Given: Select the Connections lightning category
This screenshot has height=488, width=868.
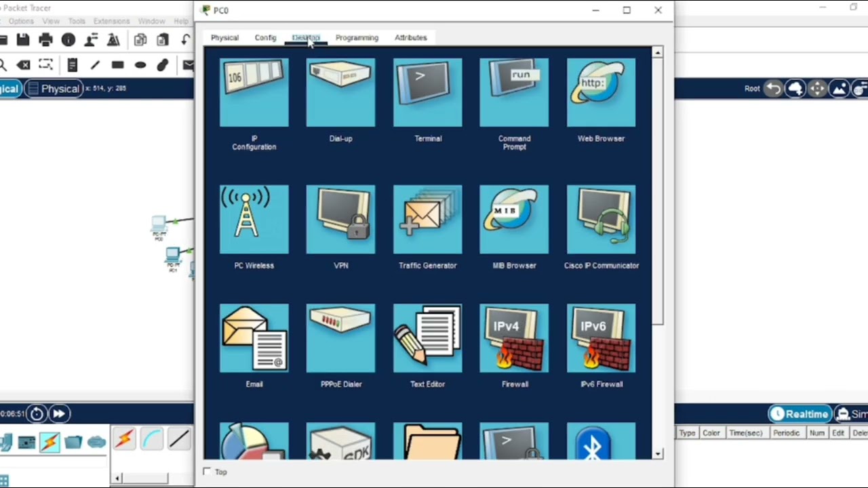Looking at the screenshot, I should click(x=50, y=443).
